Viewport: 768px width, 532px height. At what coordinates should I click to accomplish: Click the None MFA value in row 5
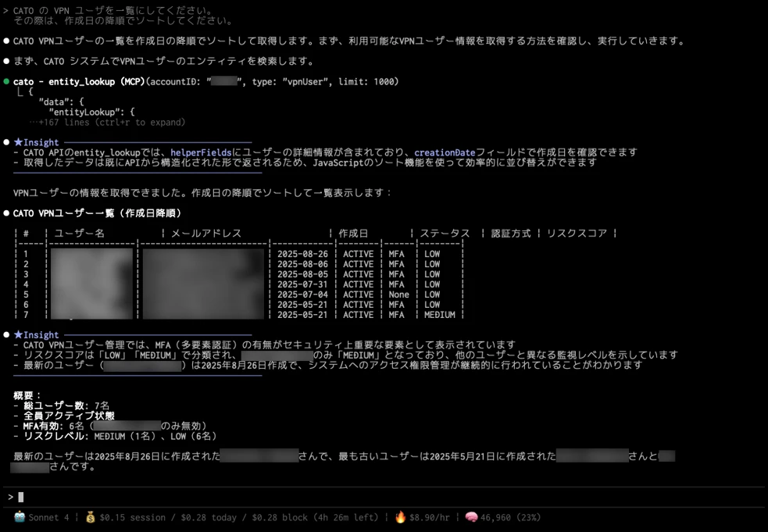(398, 295)
